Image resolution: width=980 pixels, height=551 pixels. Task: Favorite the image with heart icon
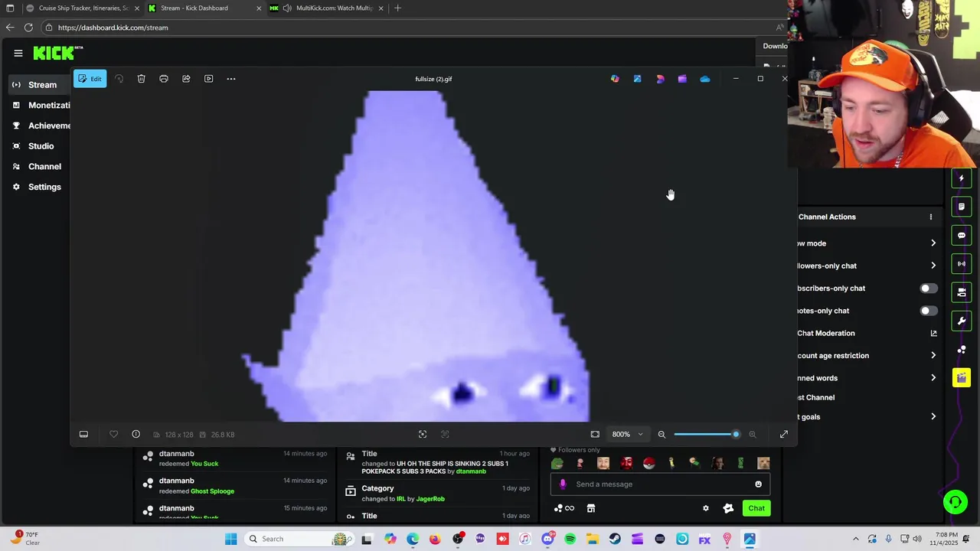[x=113, y=435]
